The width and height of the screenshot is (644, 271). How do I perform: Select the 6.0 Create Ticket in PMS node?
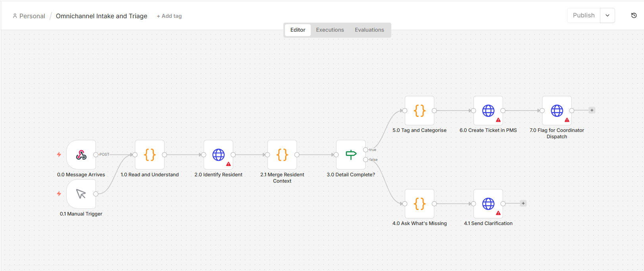488,111
